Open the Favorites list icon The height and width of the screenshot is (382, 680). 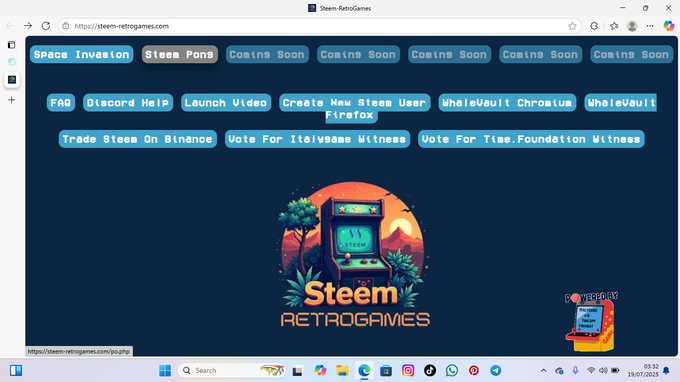(x=614, y=26)
